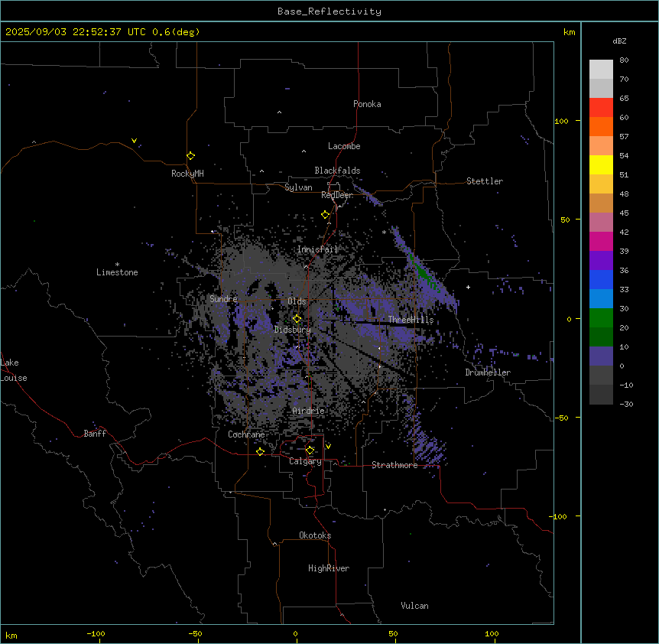Image resolution: width=659 pixels, height=644 pixels.
Task: Click the Ponoka town label
Action: tap(367, 104)
